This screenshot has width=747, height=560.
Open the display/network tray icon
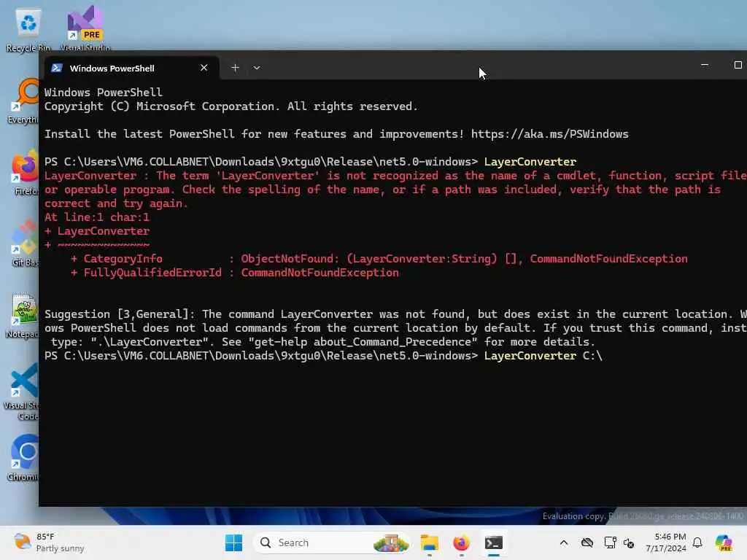point(610,542)
